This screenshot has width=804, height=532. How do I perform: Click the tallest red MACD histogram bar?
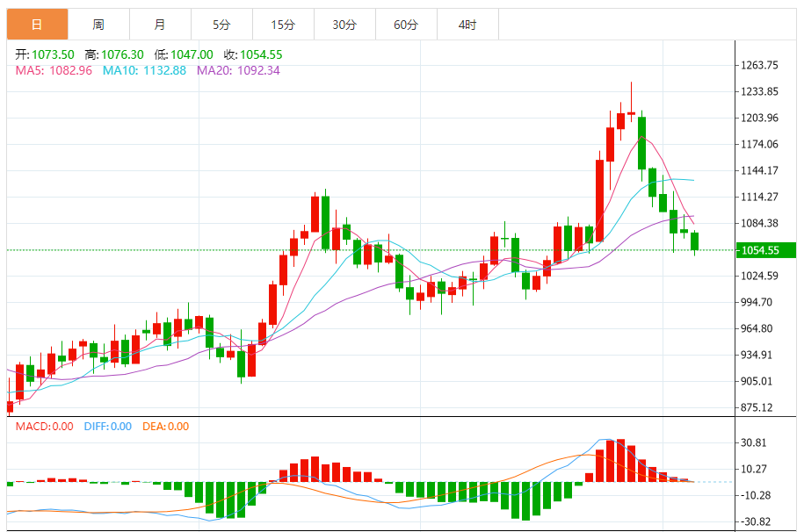[621, 460]
